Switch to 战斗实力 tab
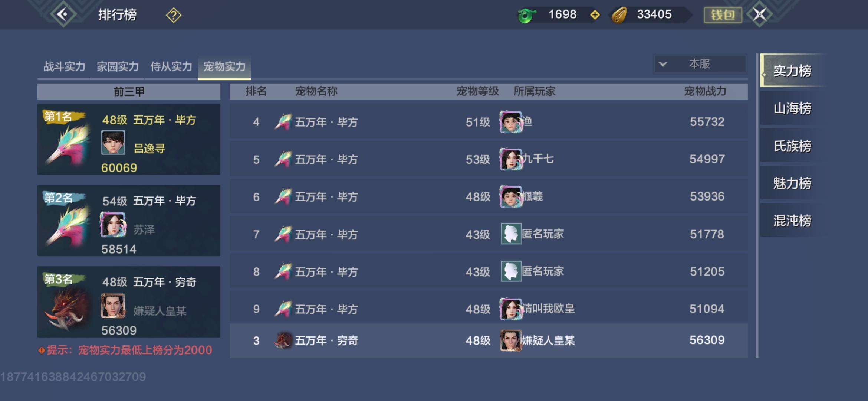 64,67
